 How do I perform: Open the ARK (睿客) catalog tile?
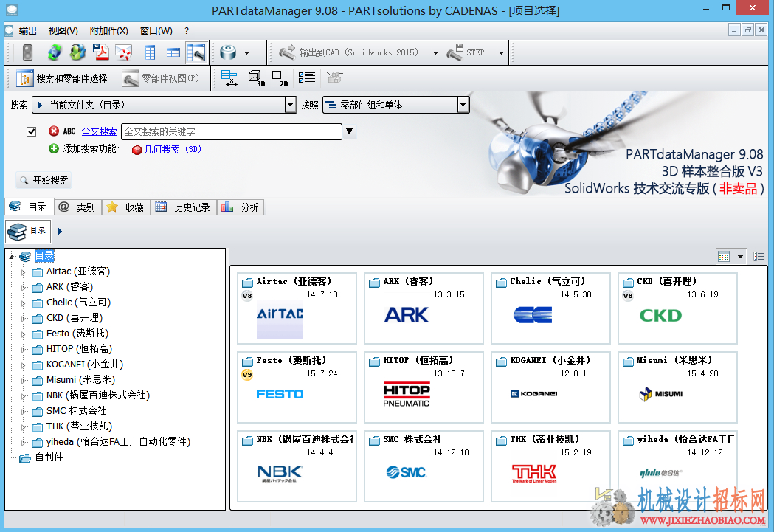[424, 308]
